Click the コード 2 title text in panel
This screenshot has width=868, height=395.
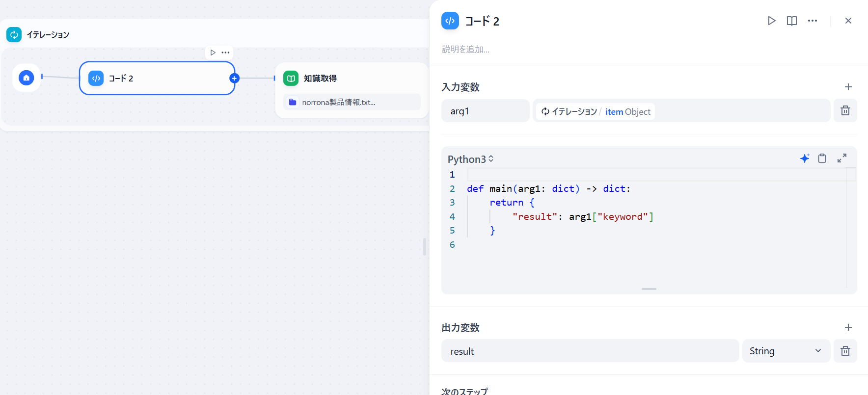click(x=482, y=21)
